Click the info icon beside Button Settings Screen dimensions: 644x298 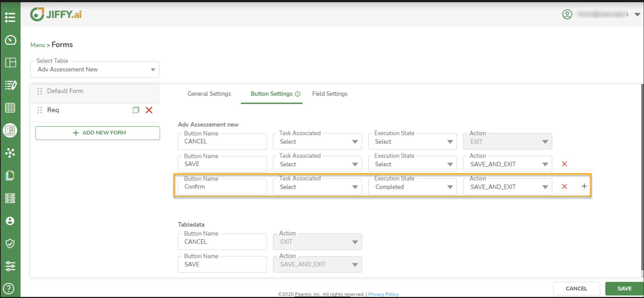[298, 94]
